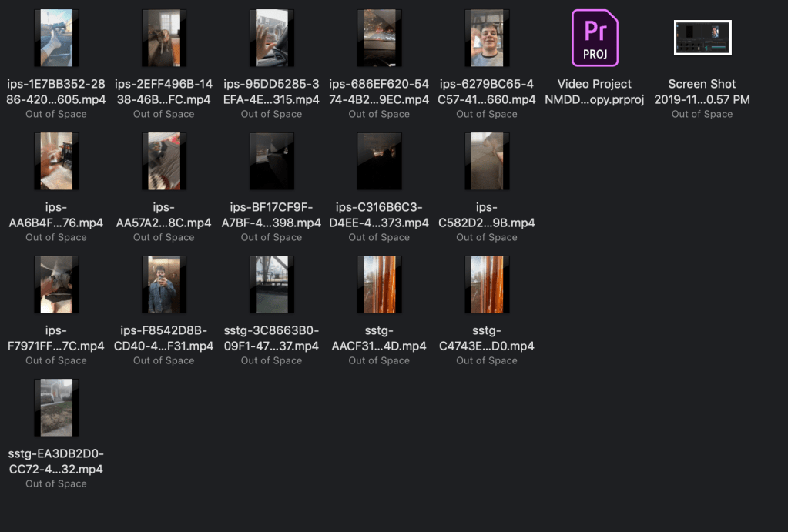788x532 pixels.
Task: Select the ips-1E7BB352 video thumbnail
Action: (56, 38)
